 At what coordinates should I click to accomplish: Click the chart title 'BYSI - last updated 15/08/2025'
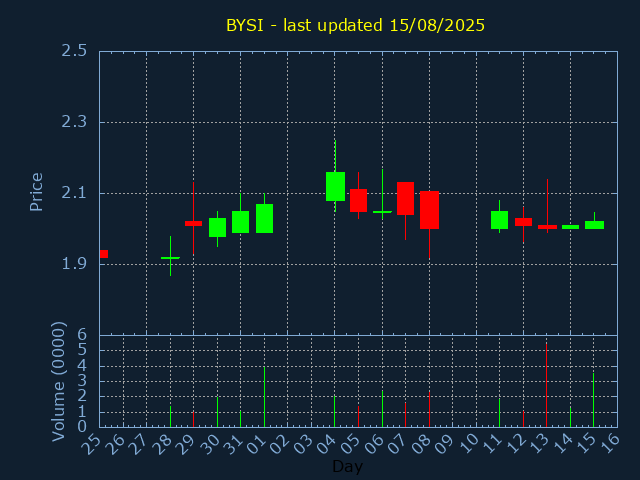(355, 25)
